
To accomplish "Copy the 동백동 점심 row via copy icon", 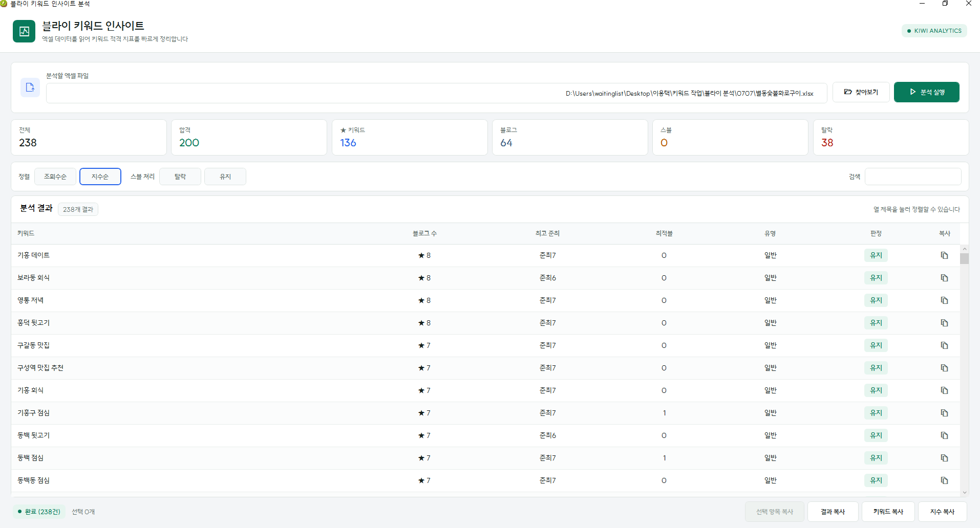I will pos(944,480).
